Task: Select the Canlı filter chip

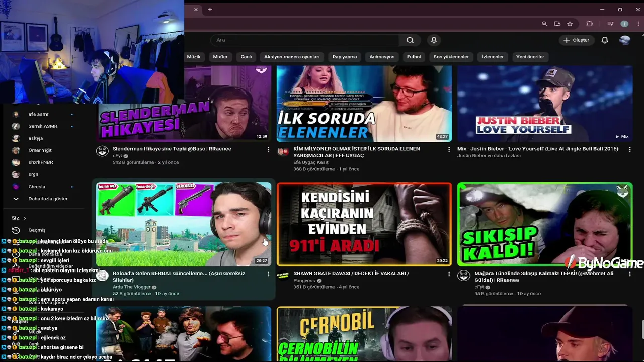Action: pos(246,57)
